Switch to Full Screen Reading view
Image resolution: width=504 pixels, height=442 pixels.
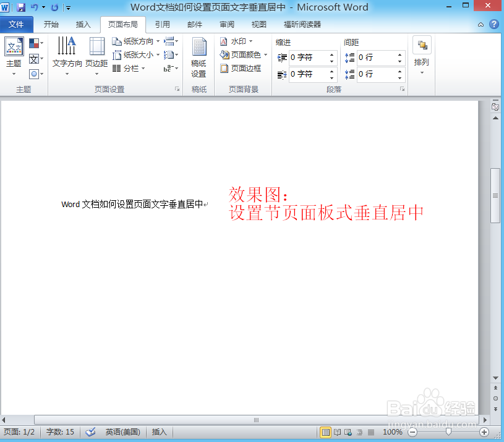[337, 432]
